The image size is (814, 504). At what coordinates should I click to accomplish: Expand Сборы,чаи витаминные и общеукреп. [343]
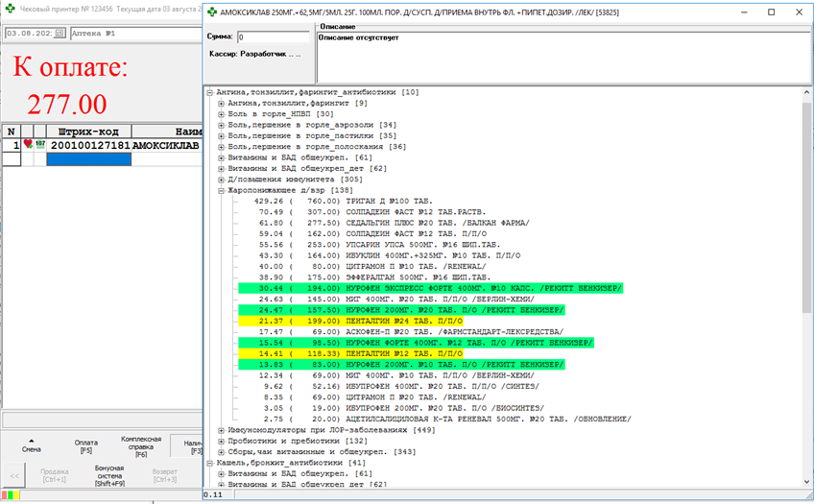(221, 452)
